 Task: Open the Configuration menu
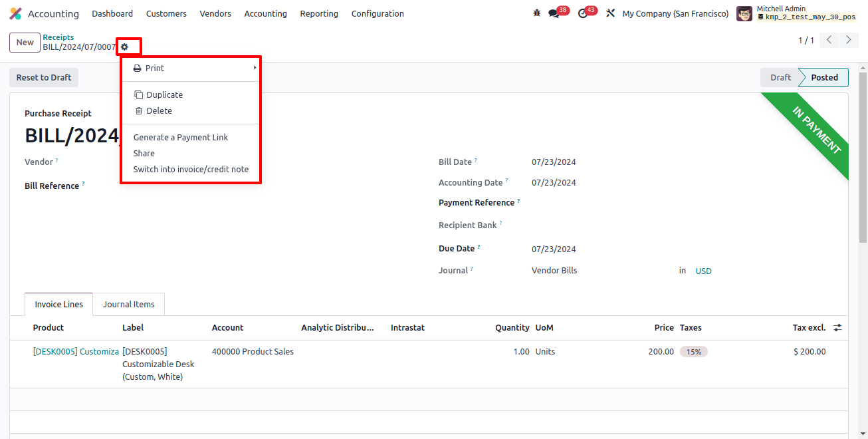378,13
